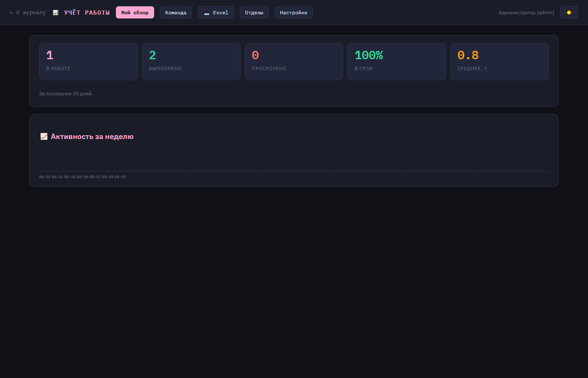This screenshot has width=588, height=378.
Task: Click the 05-19 date label
Action: pyautogui.click(x=120, y=177)
